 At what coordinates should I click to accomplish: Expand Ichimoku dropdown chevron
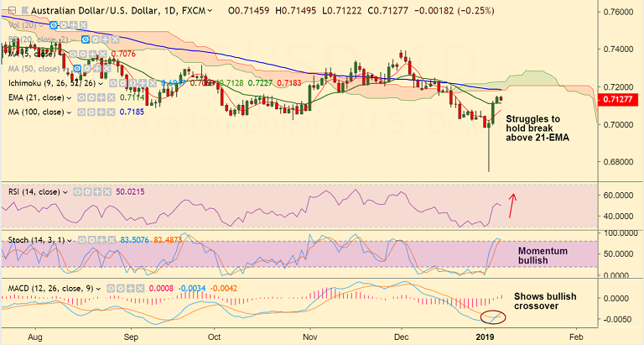pyautogui.click(x=101, y=83)
